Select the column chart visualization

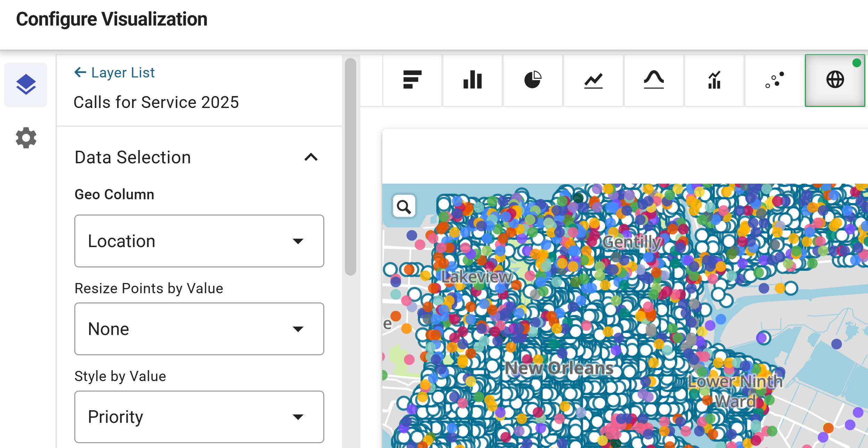pos(473,80)
